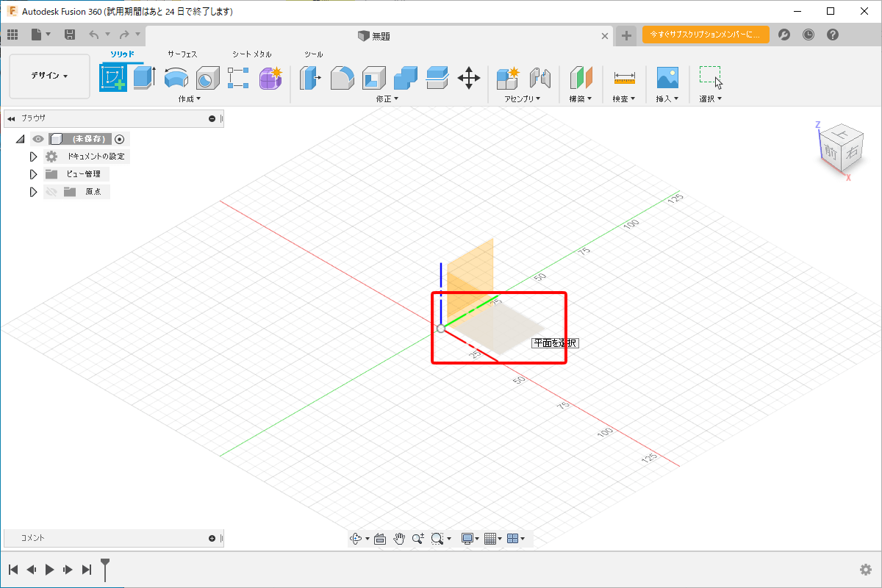This screenshot has width=882, height=588.
Task: Open the purple Create Form tool
Action: pos(270,78)
